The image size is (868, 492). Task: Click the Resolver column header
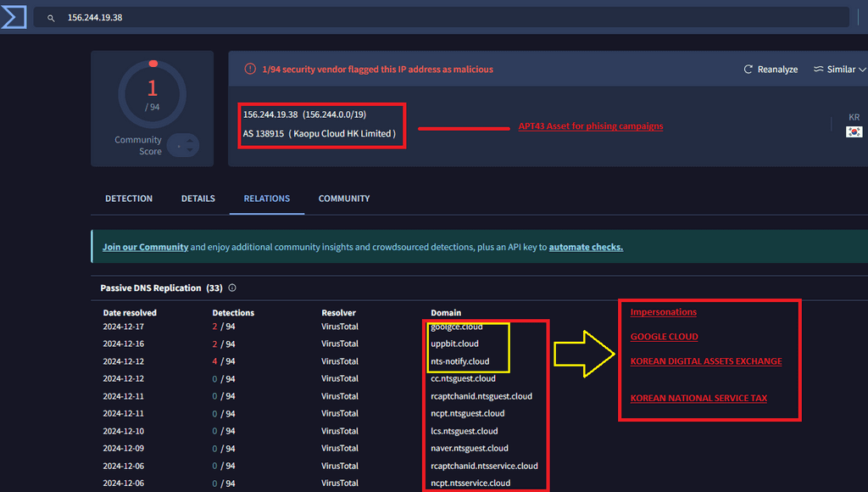(x=338, y=312)
